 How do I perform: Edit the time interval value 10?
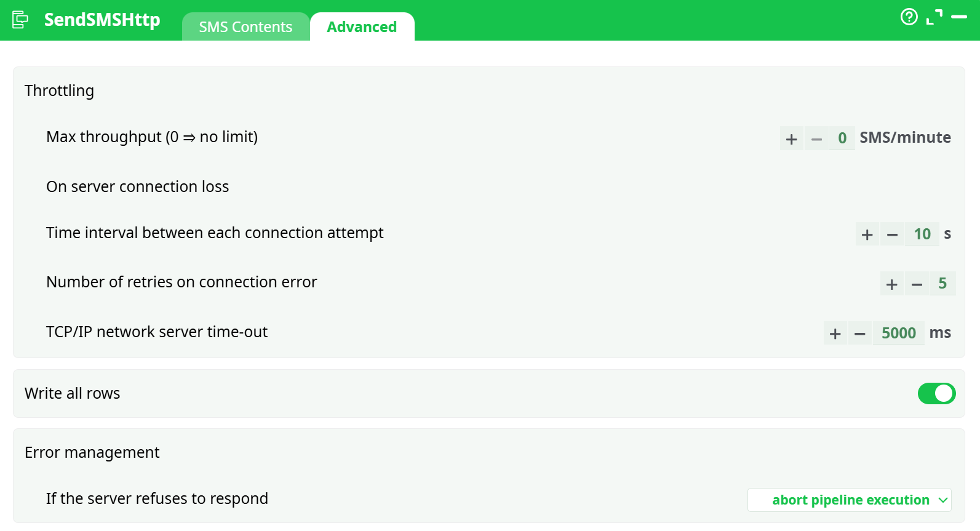(x=922, y=234)
